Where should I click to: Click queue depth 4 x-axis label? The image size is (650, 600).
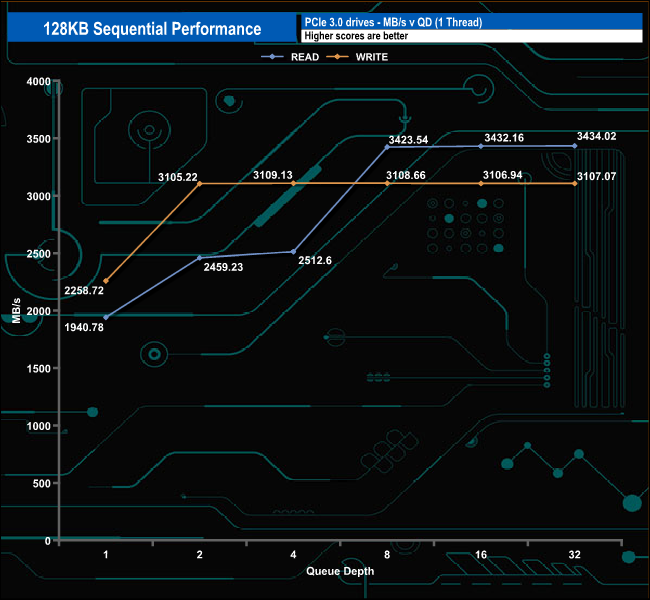coord(293,555)
